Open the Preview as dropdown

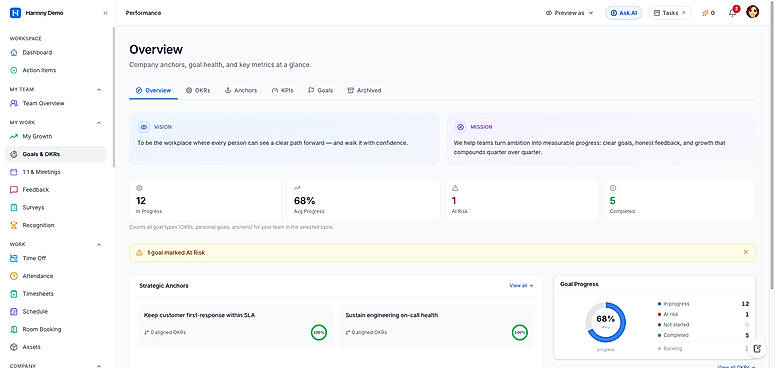pos(569,13)
